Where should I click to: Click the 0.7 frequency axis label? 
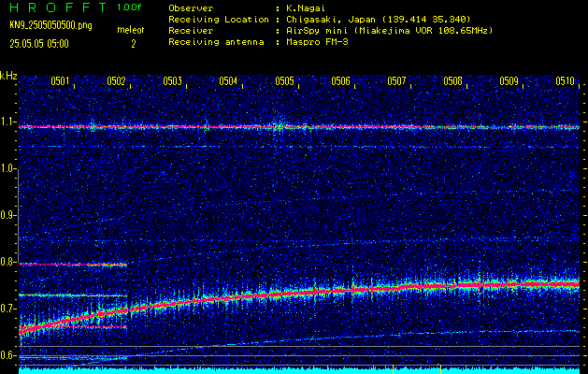tap(7, 309)
